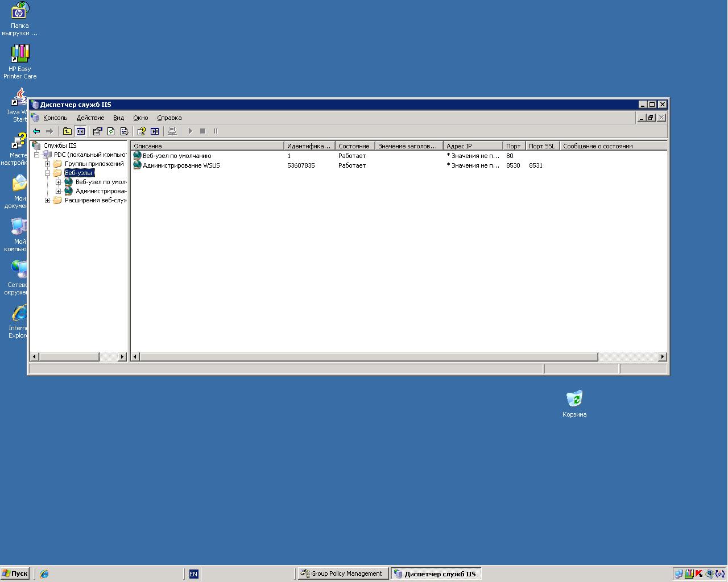Select Администрирование WSUS tree node
Viewport: 728px width, 582px height.
(101, 191)
